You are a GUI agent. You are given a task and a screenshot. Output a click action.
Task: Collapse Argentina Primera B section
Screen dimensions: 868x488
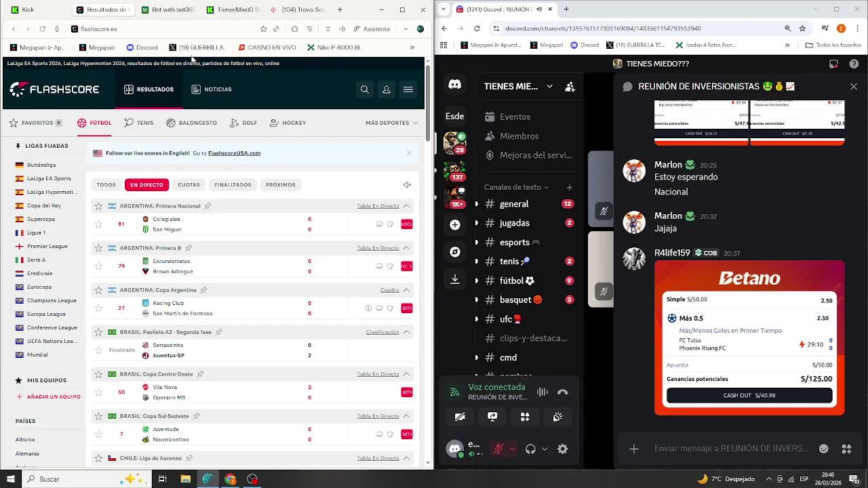pos(407,248)
